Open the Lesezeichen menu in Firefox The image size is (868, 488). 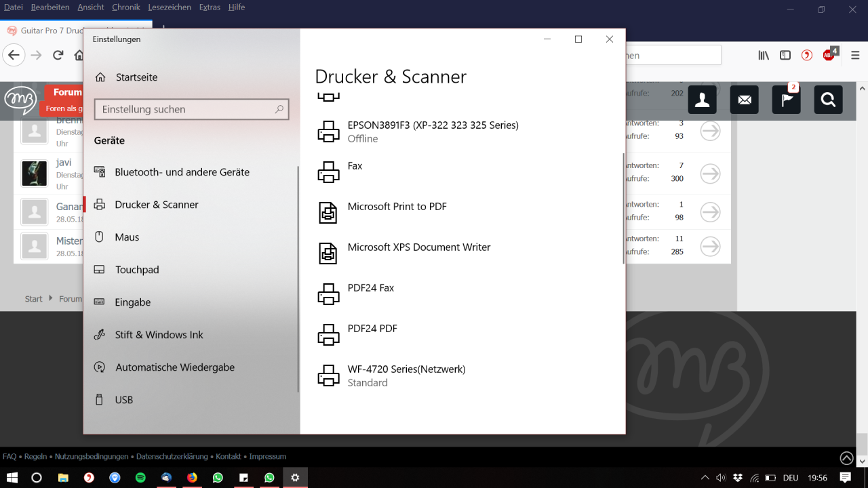click(x=170, y=7)
